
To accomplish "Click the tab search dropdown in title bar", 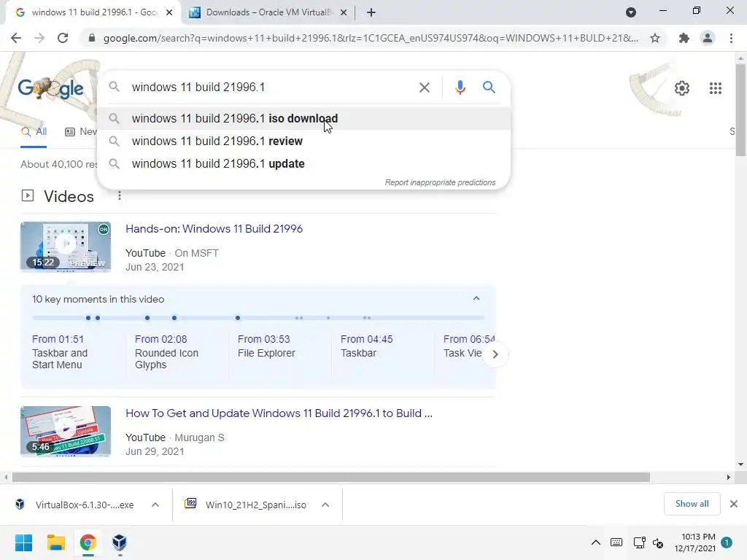I will (x=631, y=12).
